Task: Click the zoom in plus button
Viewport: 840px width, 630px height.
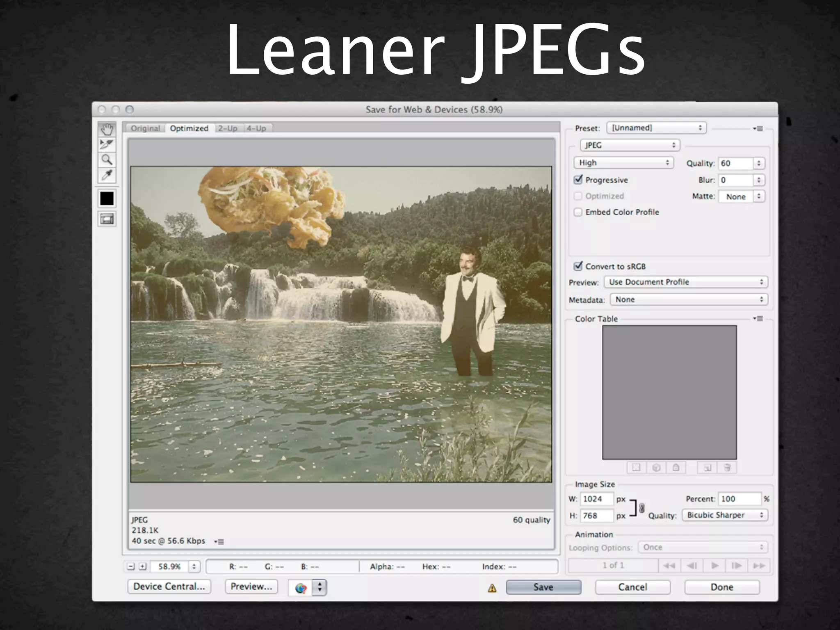Action: 142,566
